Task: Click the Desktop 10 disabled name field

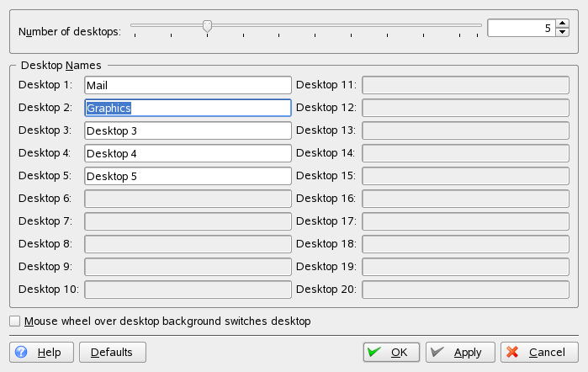Action: [x=188, y=290]
